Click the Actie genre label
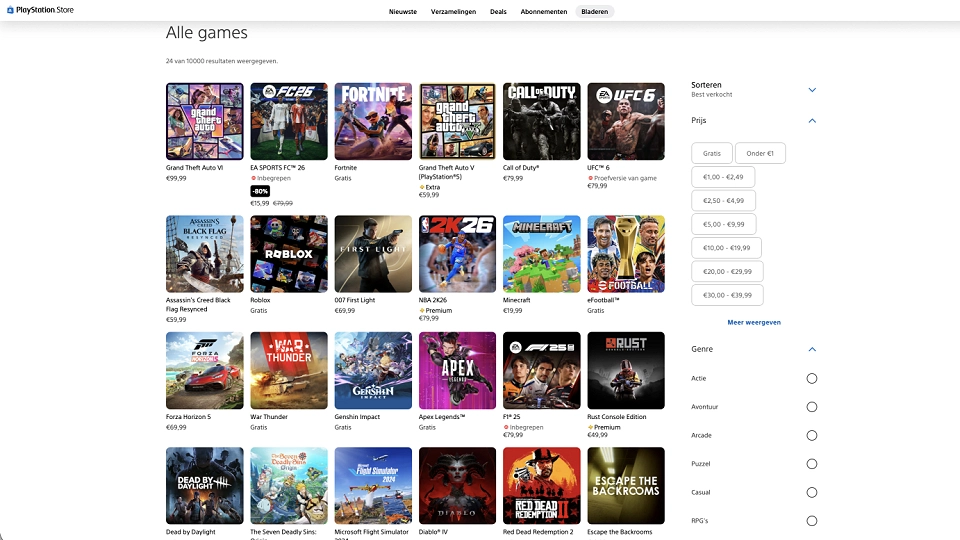This screenshot has height=540, width=960. tap(699, 378)
